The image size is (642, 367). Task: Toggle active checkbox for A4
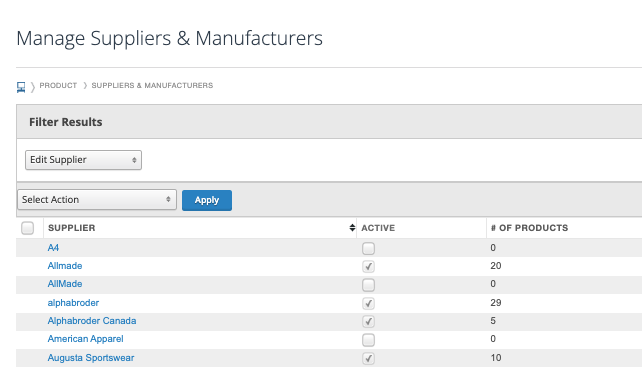click(368, 248)
